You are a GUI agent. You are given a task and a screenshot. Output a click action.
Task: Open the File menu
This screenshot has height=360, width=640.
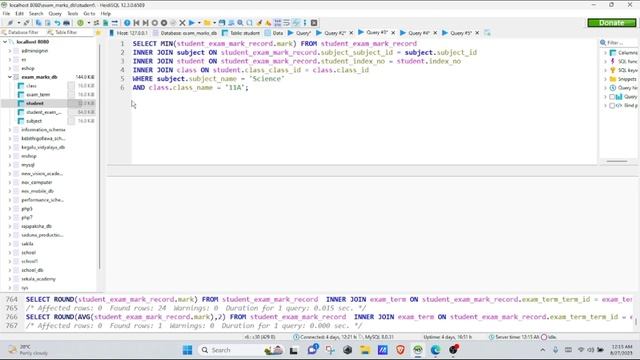(6, 13)
